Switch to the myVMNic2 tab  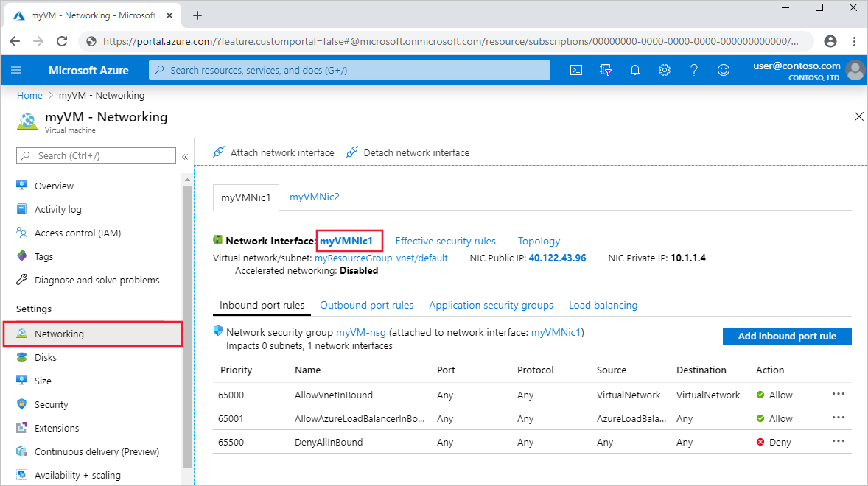315,197
